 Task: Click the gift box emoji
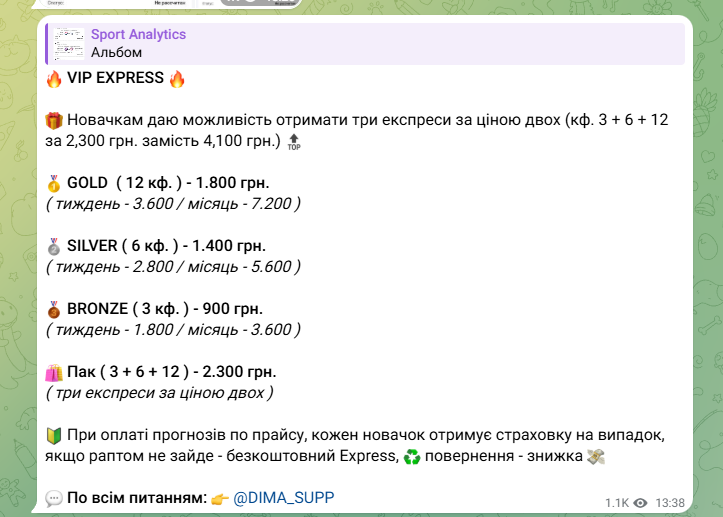54,121
